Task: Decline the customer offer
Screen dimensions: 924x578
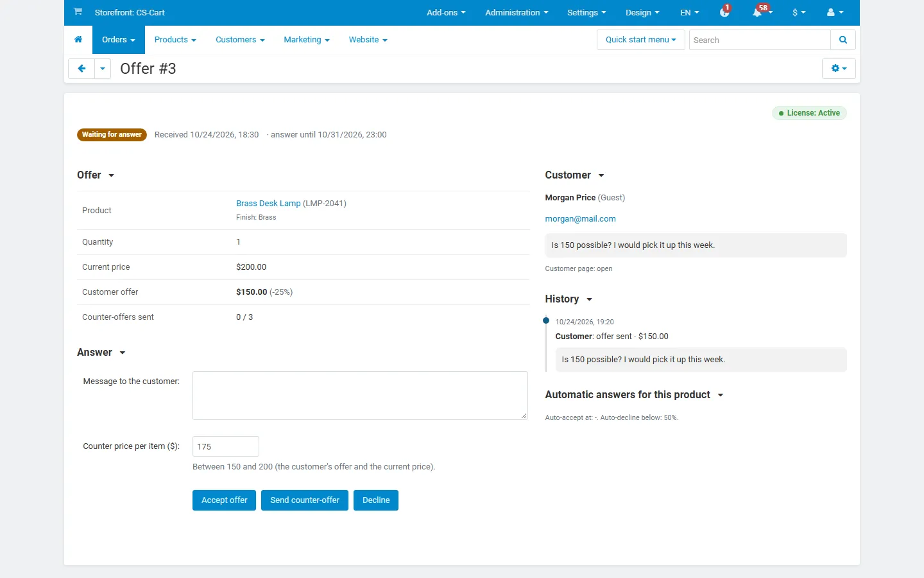Action: click(376, 500)
